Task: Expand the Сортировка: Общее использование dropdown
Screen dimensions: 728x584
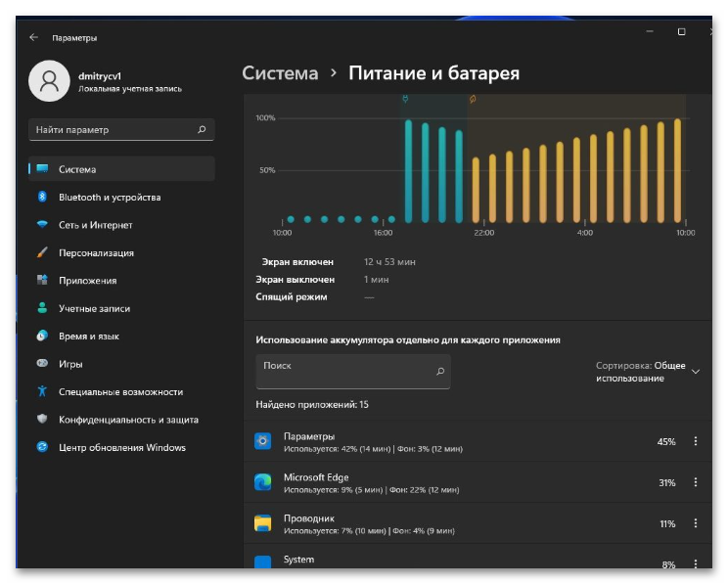Action: tap(648, 372)
